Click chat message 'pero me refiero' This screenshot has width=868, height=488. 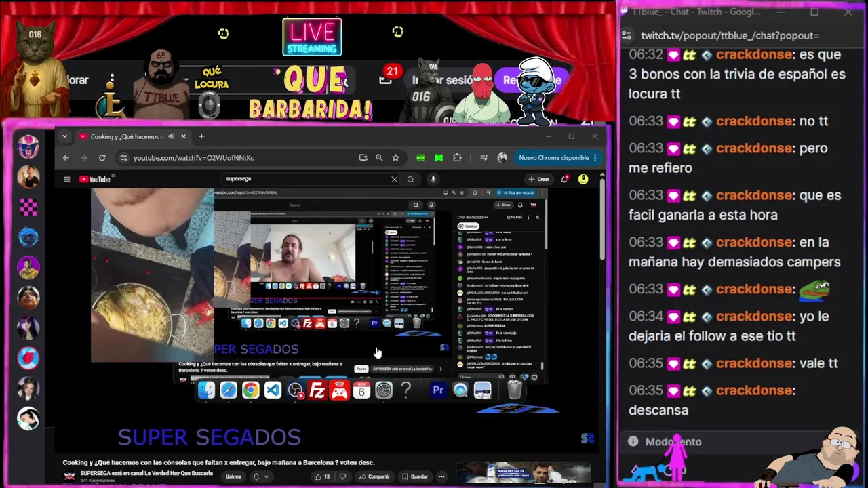728,158
